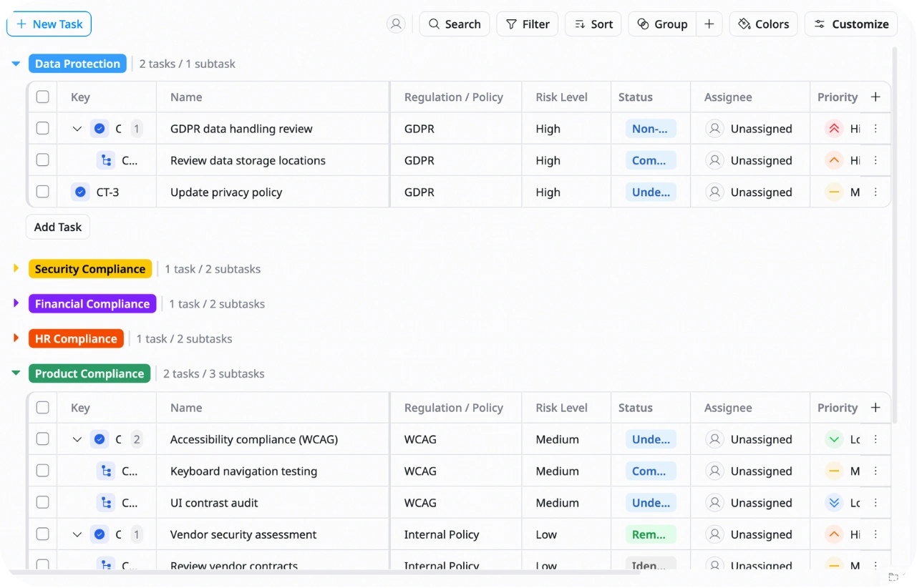Viewport: 917px width, 588px height.
Task: Click the plus icon next to Group
Action: tap(709, 24)
